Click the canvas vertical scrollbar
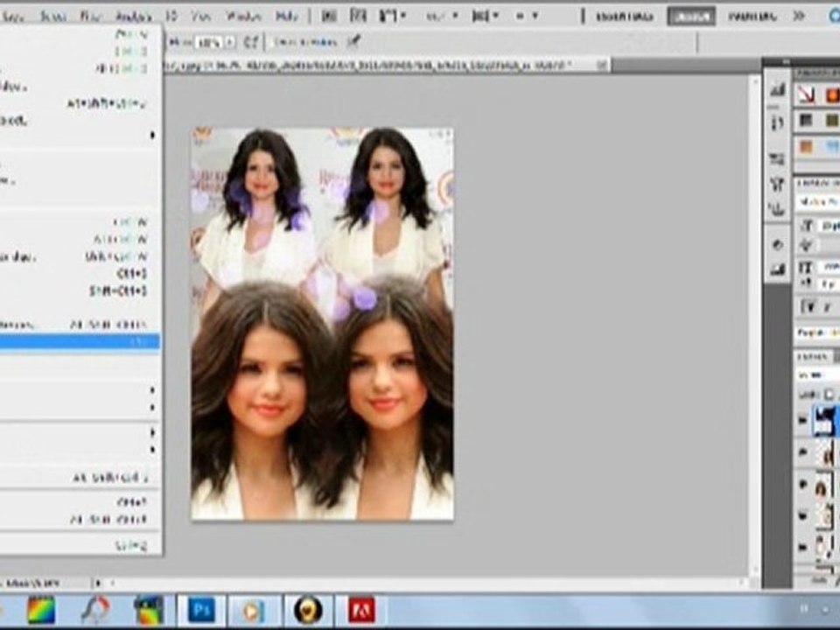This screenshot has height=630, width=840. pos(755,326)
